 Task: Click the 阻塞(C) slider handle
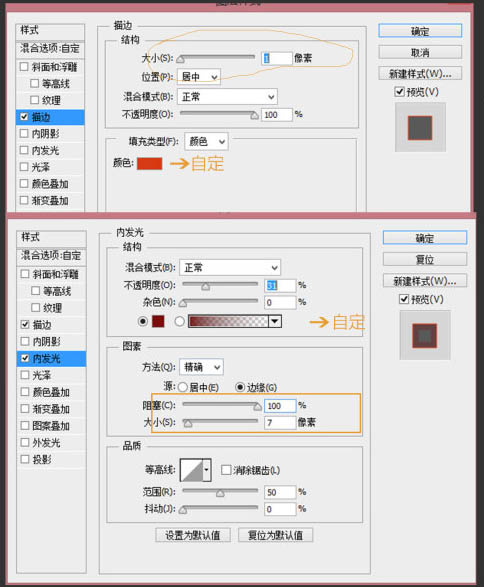pyautogui.click(x=258, y=407)
